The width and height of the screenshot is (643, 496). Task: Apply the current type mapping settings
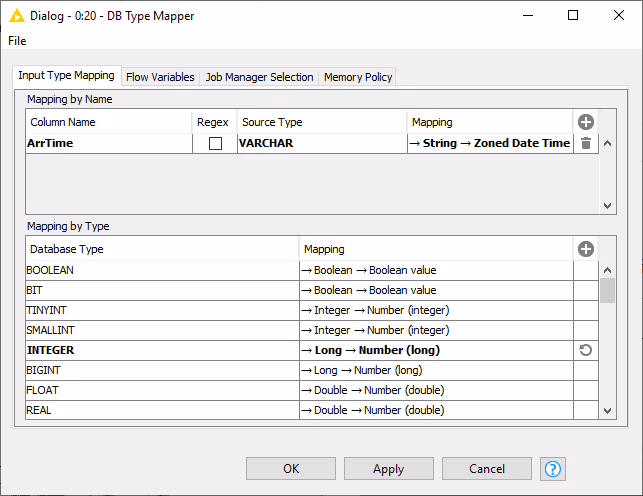click(389, 469)
